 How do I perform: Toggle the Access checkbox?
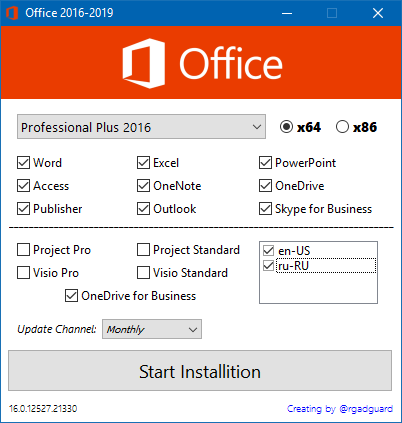tap(23, 186)
